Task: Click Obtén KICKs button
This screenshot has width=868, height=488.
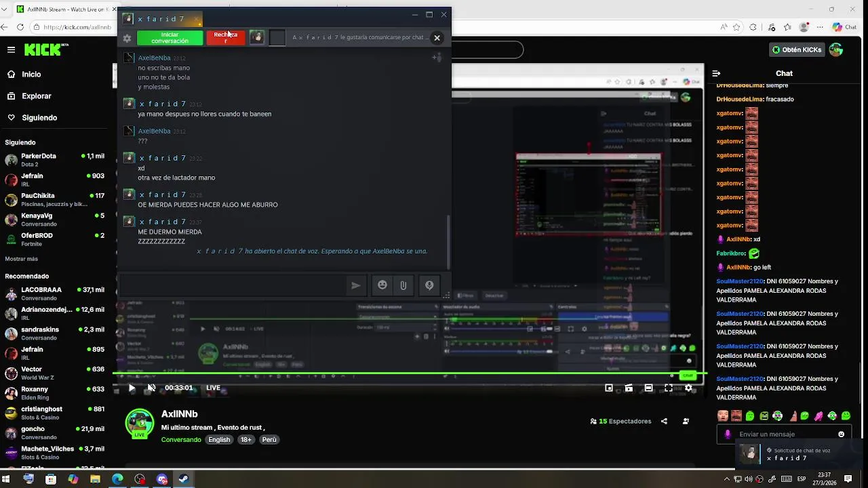Action: click(x=797, y=49)
